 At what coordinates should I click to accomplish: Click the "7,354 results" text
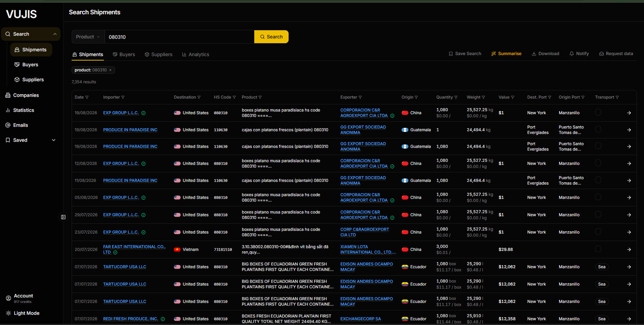pyautogui.click(x=84, y=82)
